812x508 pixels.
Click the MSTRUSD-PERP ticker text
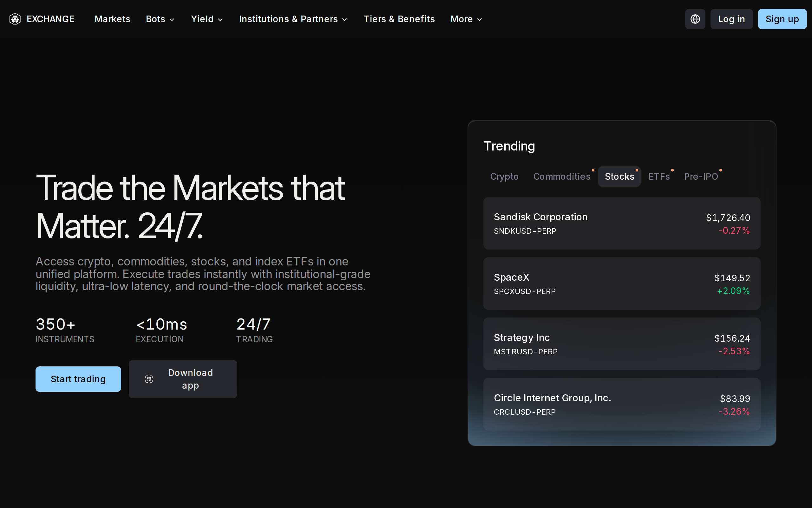pyautogui.click(x=526, y=352)
